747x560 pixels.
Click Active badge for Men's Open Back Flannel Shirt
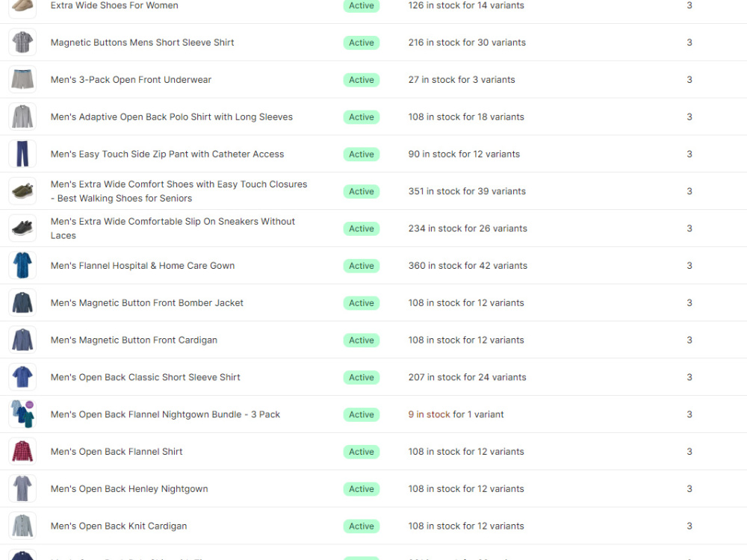click(x=361, y=451)
